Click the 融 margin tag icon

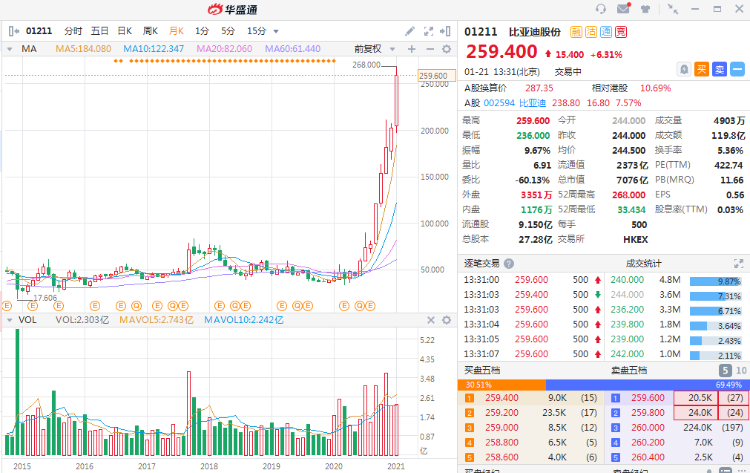576,32
